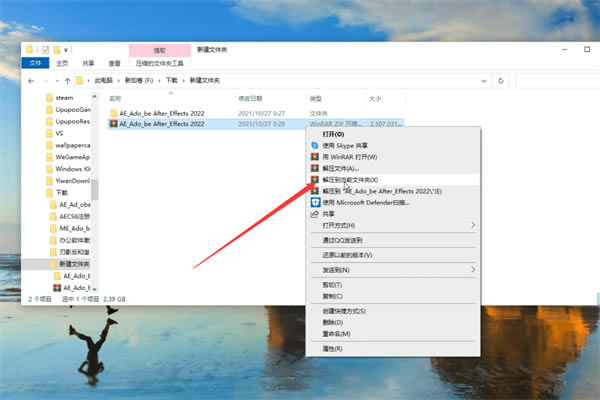The height and width of the screenshot is (400, 600).
Task: Select 解压到当前文件夹(X) menu entry
Action: click(393, 180)
